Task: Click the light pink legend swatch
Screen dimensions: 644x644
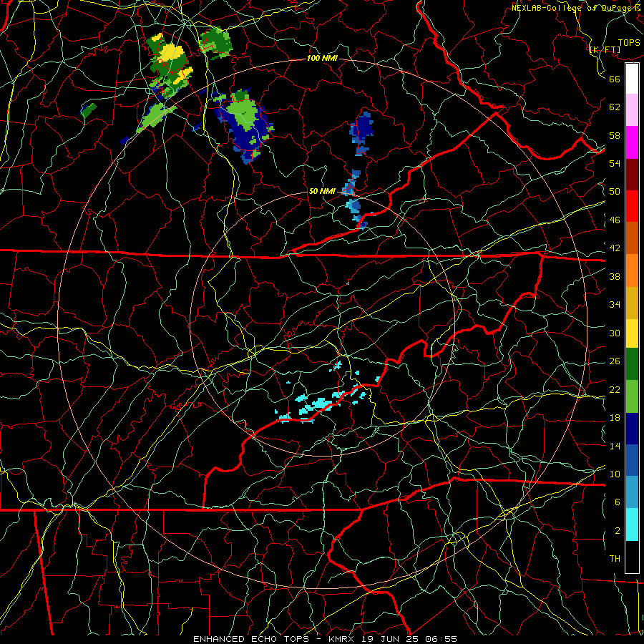Action: click(x=632, y=110)
